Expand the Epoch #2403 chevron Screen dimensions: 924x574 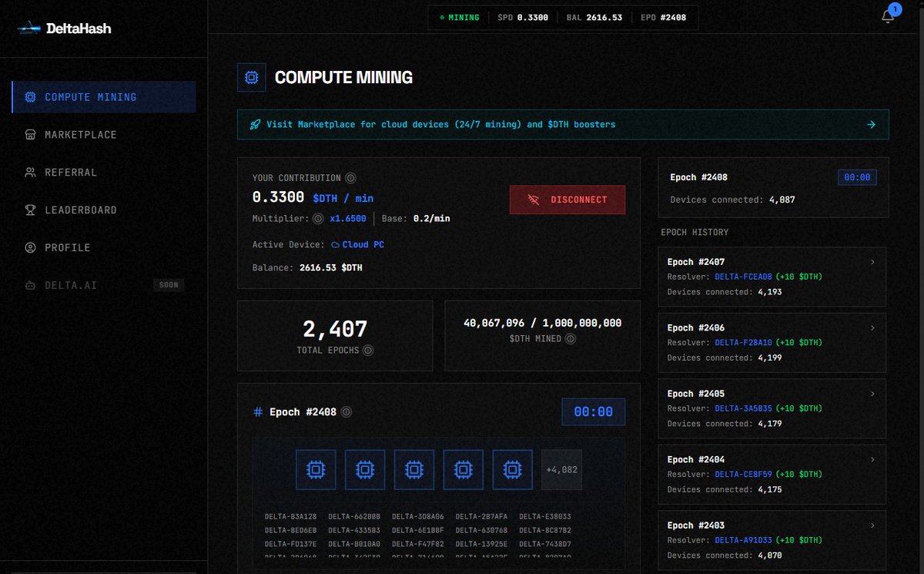[x=872, y=525]
